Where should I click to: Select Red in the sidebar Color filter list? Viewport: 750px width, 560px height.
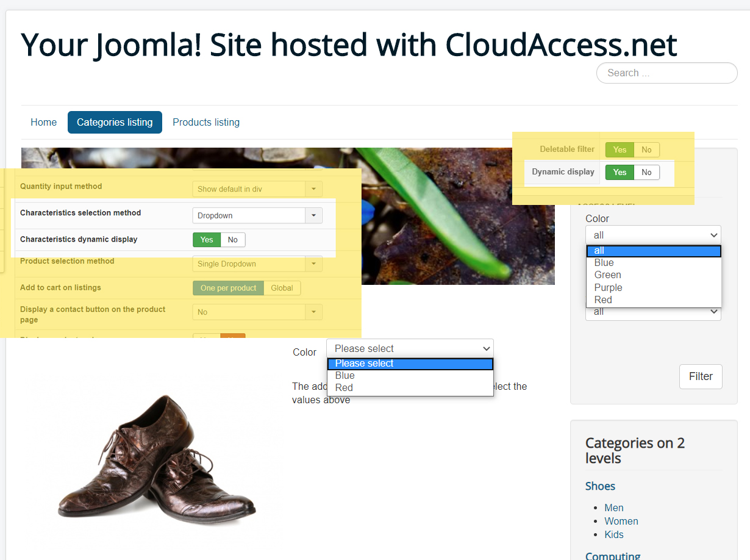(x=654, y=300)
